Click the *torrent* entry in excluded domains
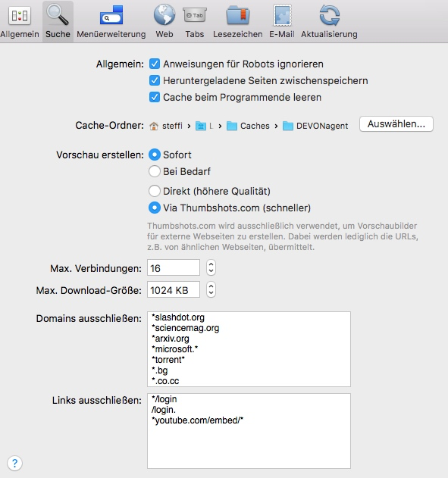 pyautogui.click(x=168, y=360)
